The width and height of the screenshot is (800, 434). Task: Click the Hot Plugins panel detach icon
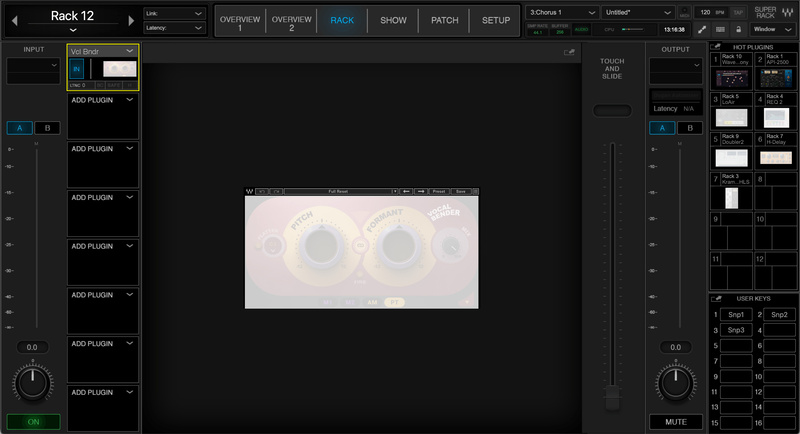pyautogui.click(x=716, y=47)
